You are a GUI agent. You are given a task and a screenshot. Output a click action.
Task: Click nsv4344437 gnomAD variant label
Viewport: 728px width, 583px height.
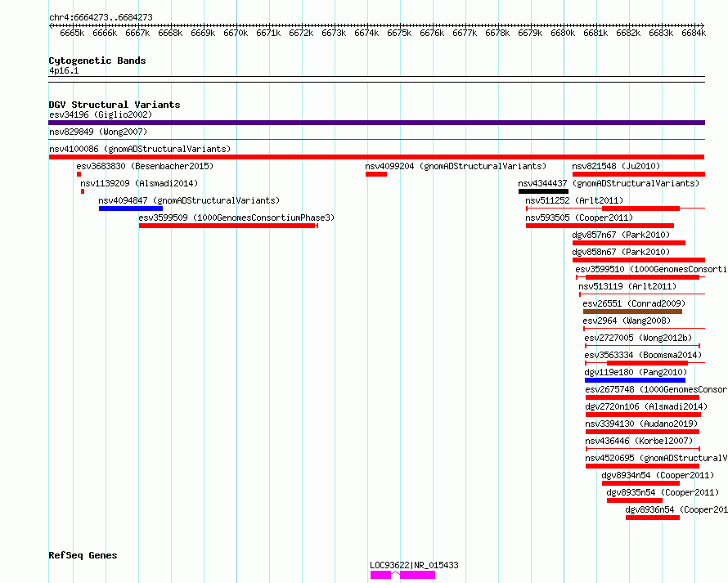click(609, 183)
